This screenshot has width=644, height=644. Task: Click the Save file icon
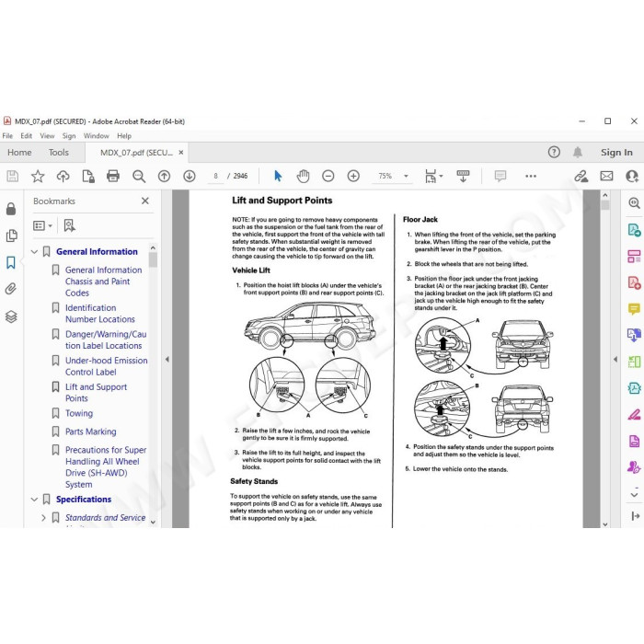pos(12,177)
